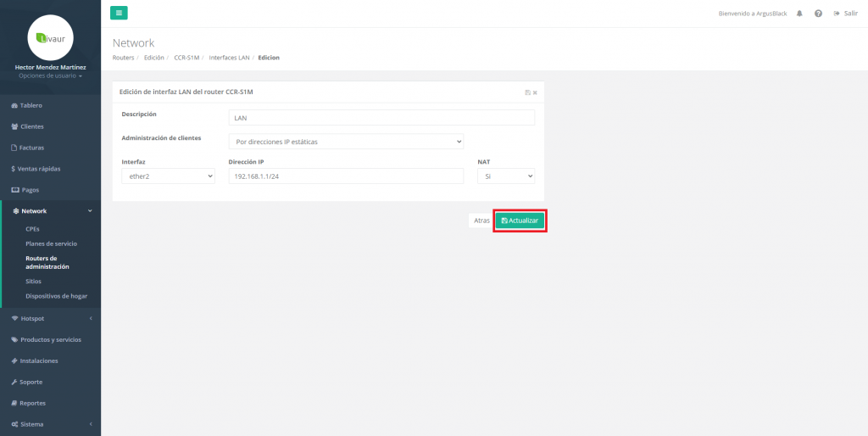The height and width of the screenshot is (436, 868).
Task: Click Salir to log out
Action: point(846,14)
